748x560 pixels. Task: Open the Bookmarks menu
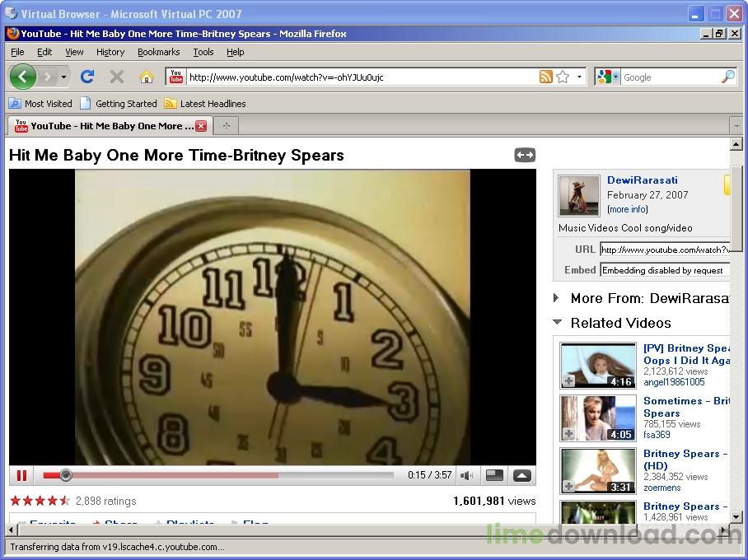[x=158, y=52]
